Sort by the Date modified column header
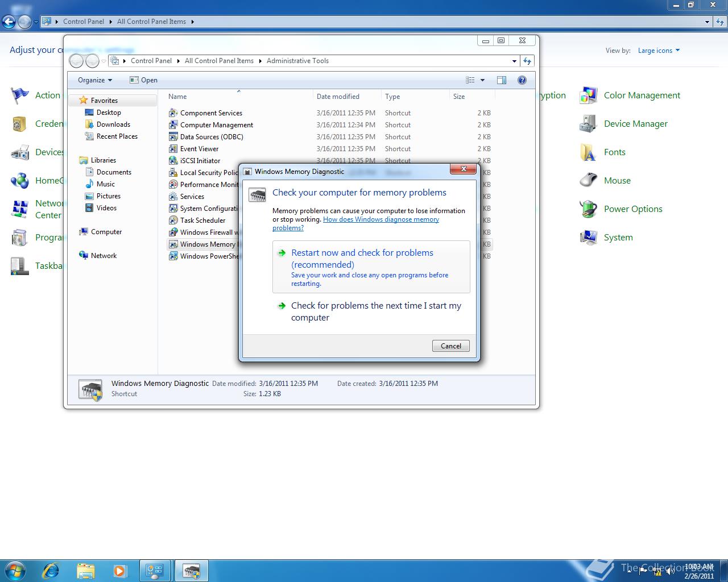 click(x=347, y=97)
